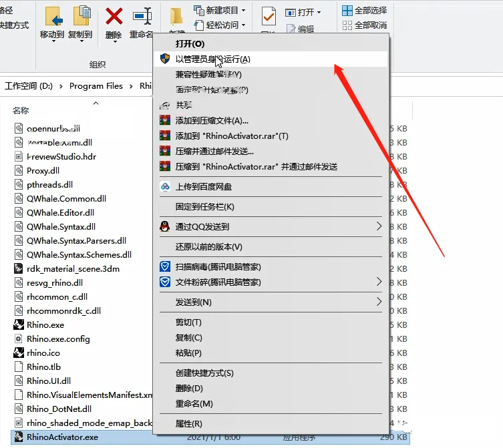503x448 pixels.
Task: Click the rhino.ico file icon
Action: 19,353
